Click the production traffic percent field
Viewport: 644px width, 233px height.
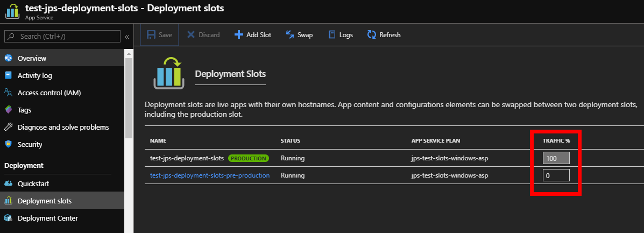coord(556,158)
